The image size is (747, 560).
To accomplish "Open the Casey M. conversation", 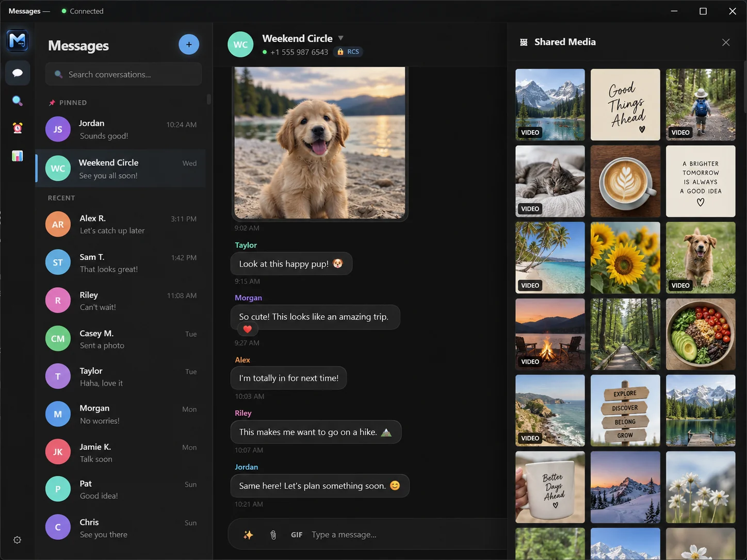I will click(121, 339).
